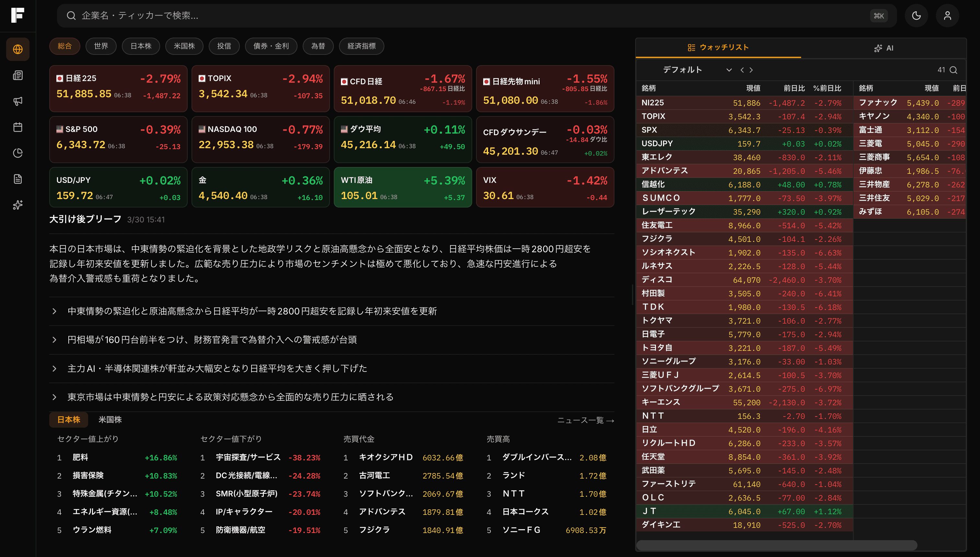The image size is (980, 557).
Task: Open the pie-chart analytics icon in sidebar
Action: pos(17,153)
